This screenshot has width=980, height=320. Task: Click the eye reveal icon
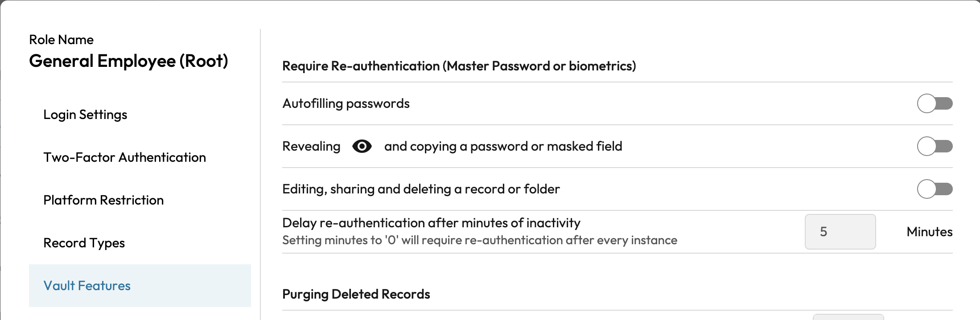click(x=362, y=146)
